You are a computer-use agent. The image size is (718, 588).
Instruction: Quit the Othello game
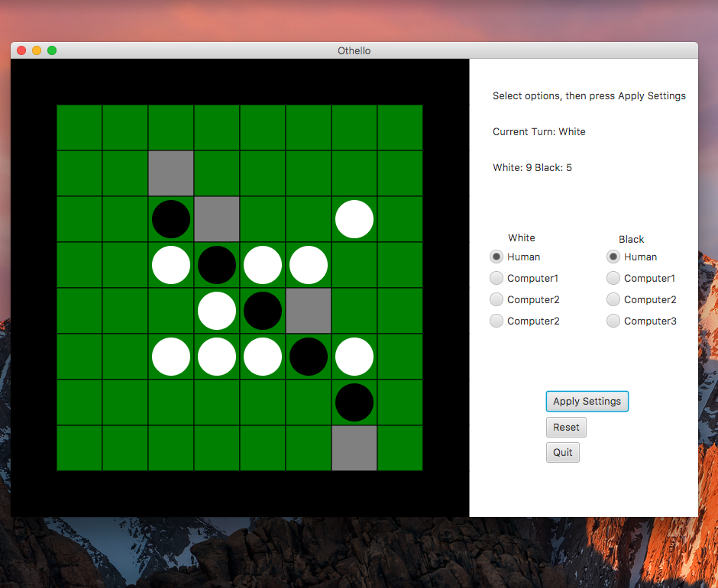click(x=563, y=452)
